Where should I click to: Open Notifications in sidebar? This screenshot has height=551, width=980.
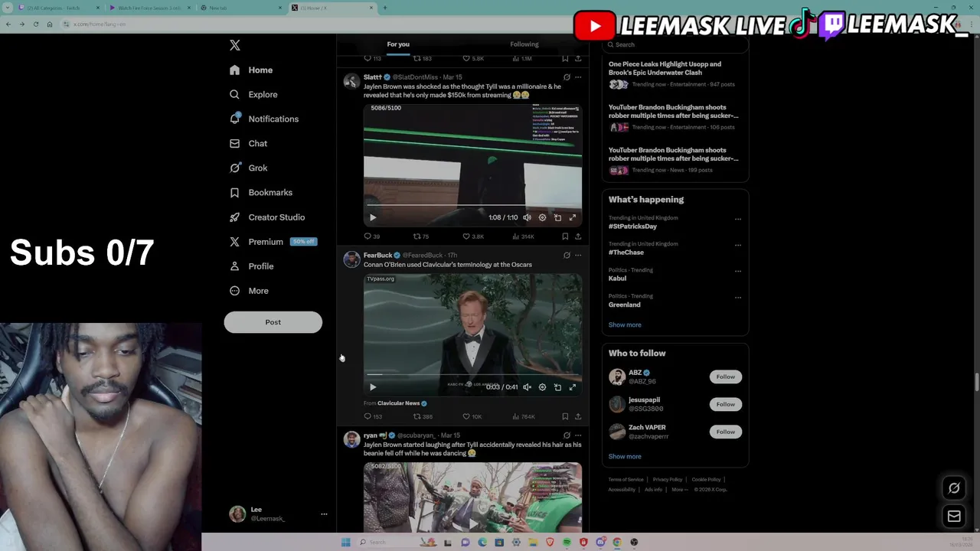point(264,119)
